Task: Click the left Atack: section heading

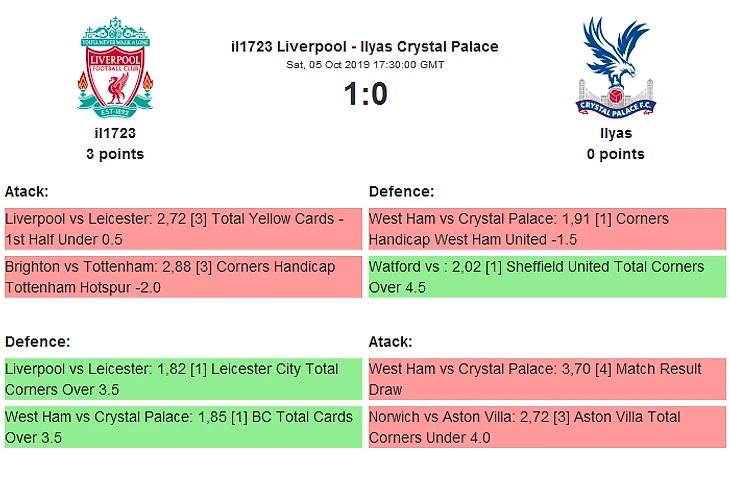Action: pyautogui.click(x=27, y=191)
